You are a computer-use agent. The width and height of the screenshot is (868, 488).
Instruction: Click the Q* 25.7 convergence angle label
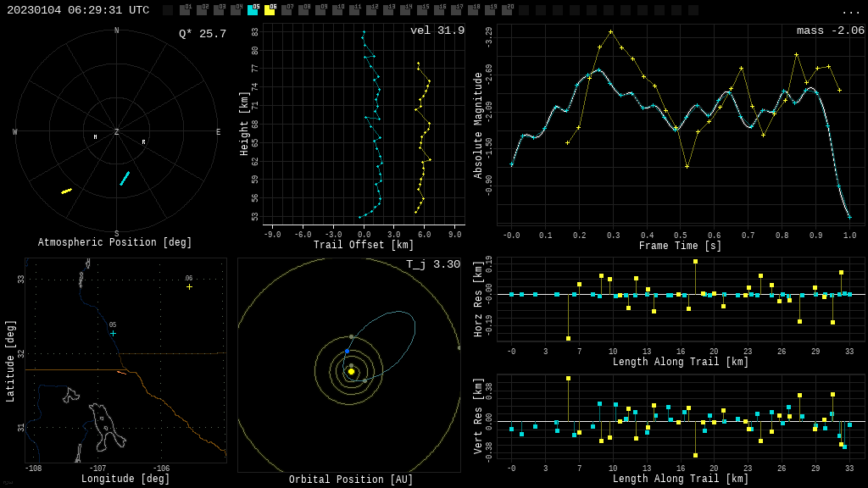click(202, 34)
